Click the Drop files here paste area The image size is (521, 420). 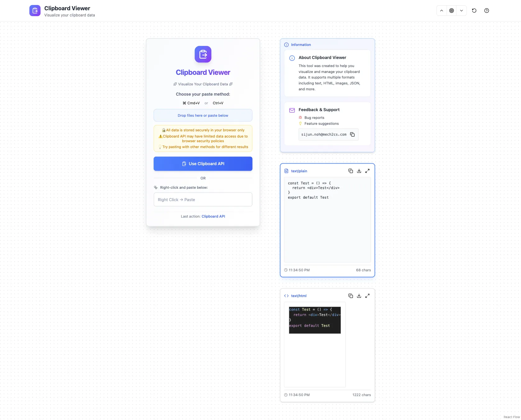click(x=203, y=115)
